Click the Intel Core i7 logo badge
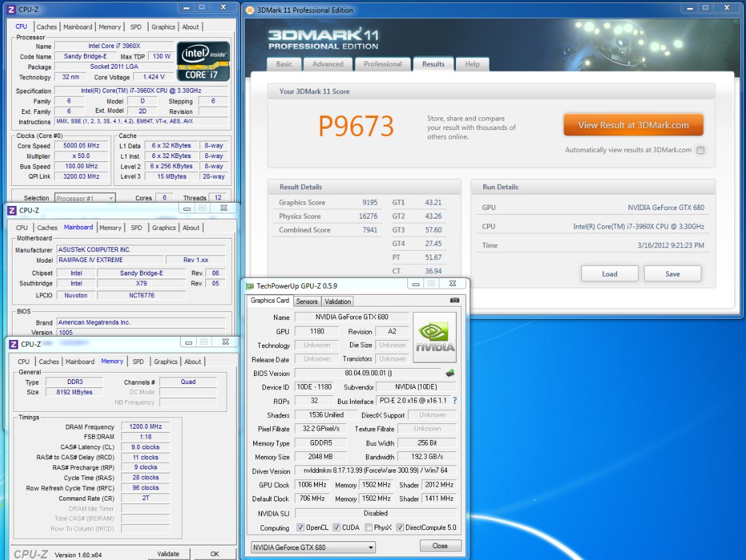The height and width of the screenshot is (560, 746). (203, 61)
